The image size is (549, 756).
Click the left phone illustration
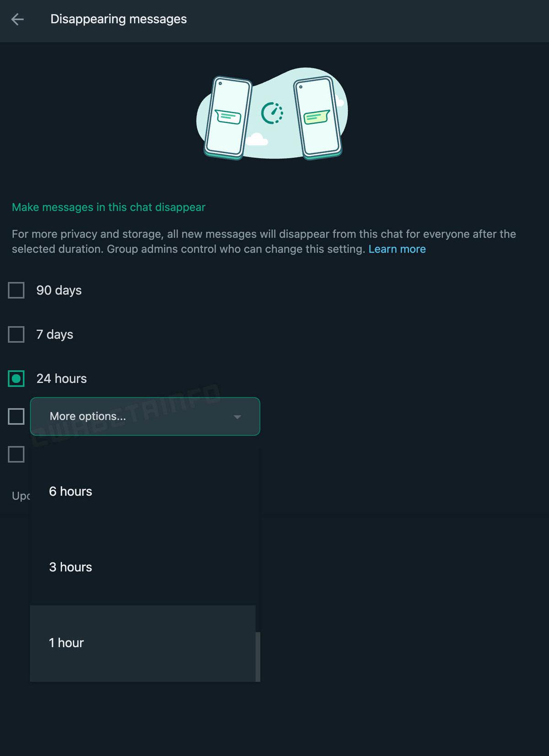pos(228,117)
